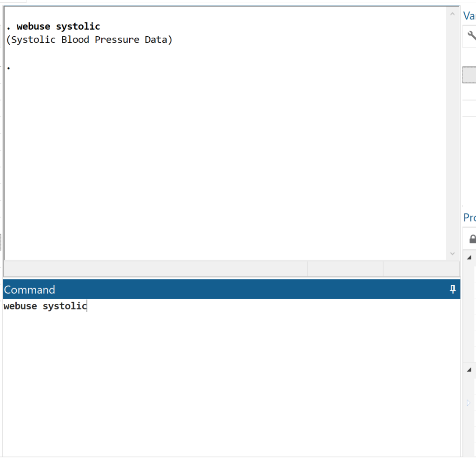Click the lower black corner triangle on right edge
The width and height of the screenshot is (476, 463).
469,369
